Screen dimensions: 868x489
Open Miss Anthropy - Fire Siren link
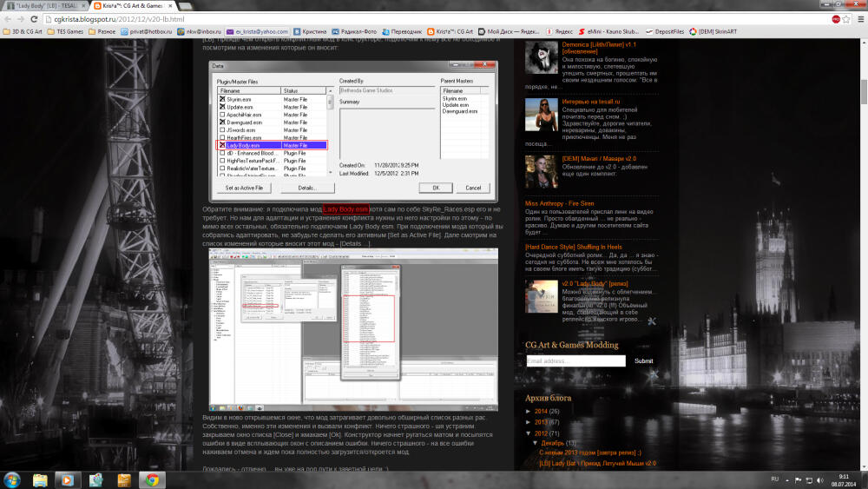pyautogui.click(x=559, y=204)
